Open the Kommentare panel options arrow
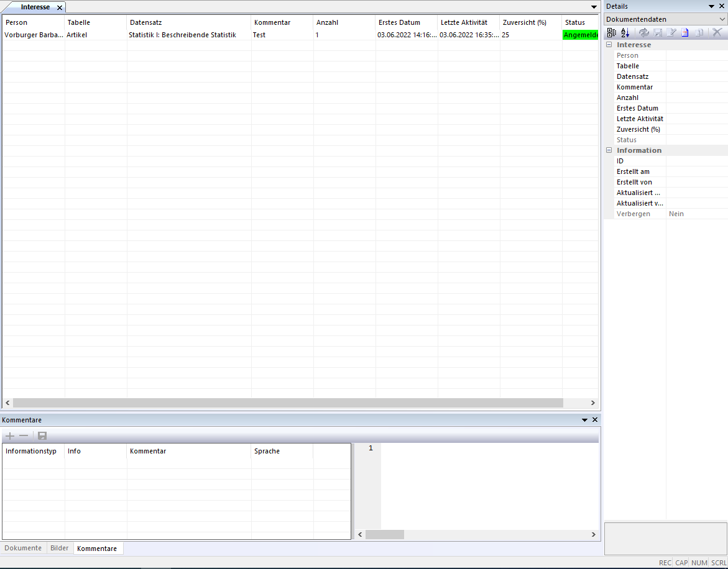728x569 pixels. pos(584,420)
